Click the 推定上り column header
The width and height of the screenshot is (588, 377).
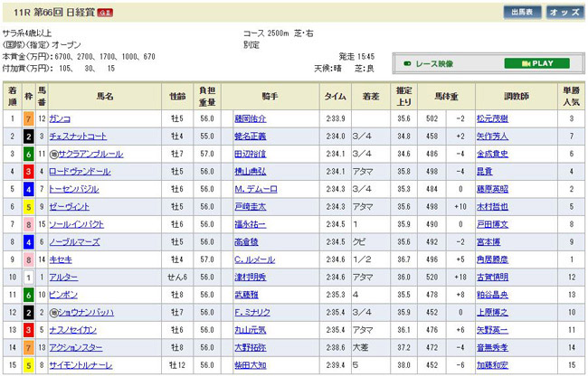click(403, 95)
